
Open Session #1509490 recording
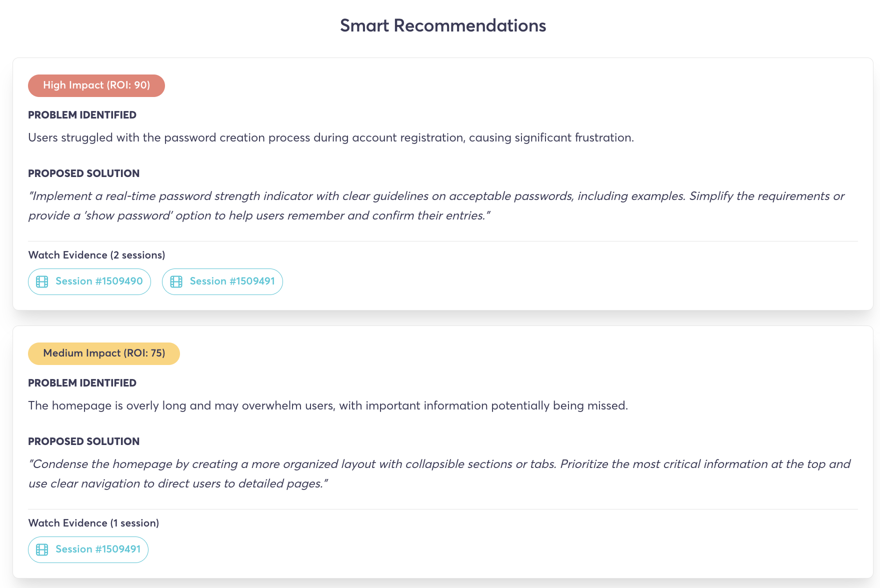(x=89, y=281)
